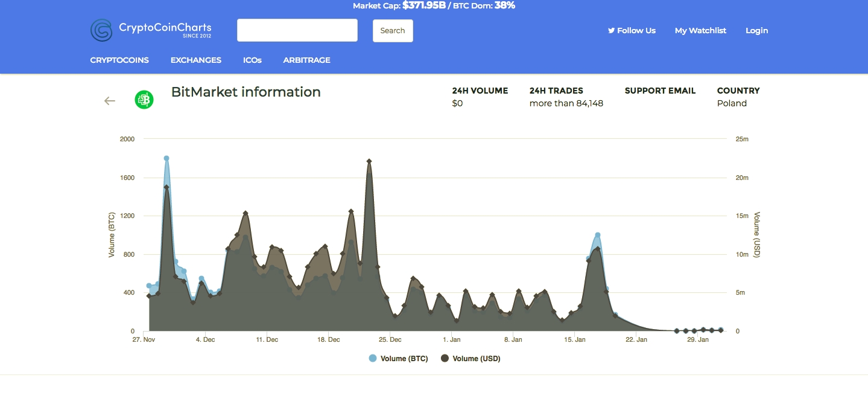Open the Follow Us Twitter link
This screenshot has width=868, height=398.
[x=632, y=30]
